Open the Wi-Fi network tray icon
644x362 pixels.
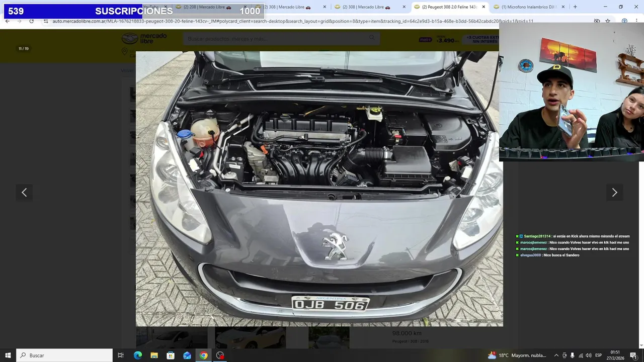(x=581, y=355)
